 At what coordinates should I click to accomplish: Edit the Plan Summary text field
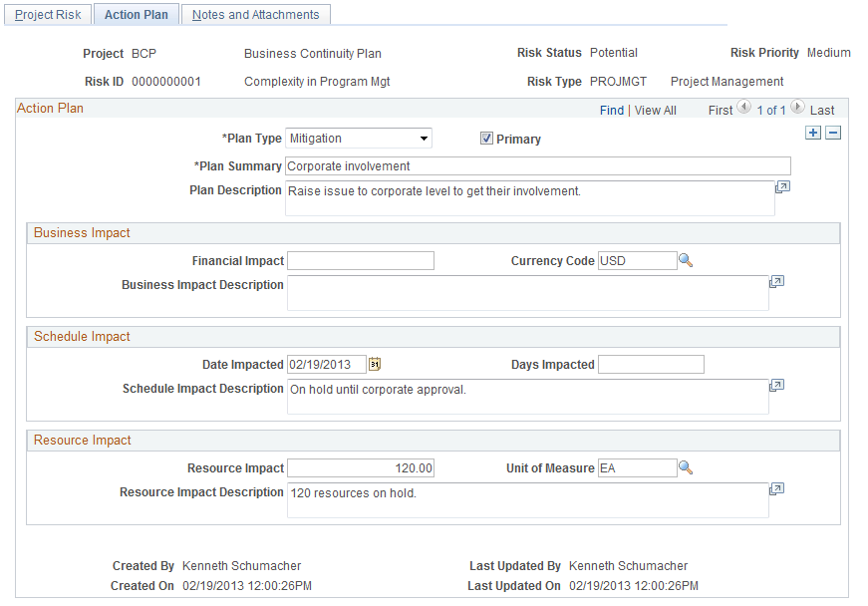tap(538, 166)
